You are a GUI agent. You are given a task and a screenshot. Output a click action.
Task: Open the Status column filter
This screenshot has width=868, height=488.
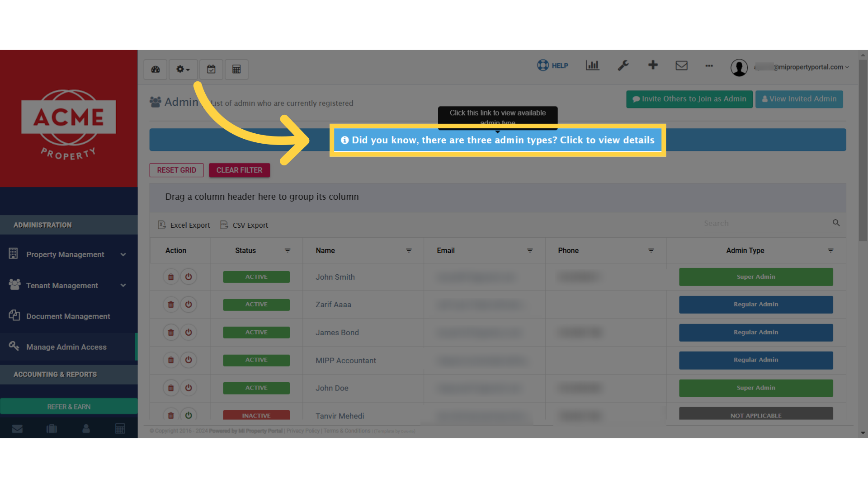[x=288, y=250]
